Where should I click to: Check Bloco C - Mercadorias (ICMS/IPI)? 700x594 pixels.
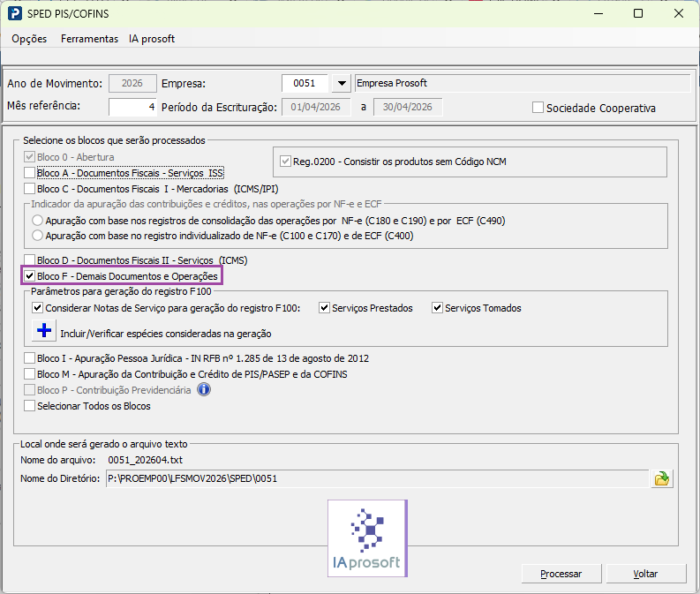click(30, 189)
